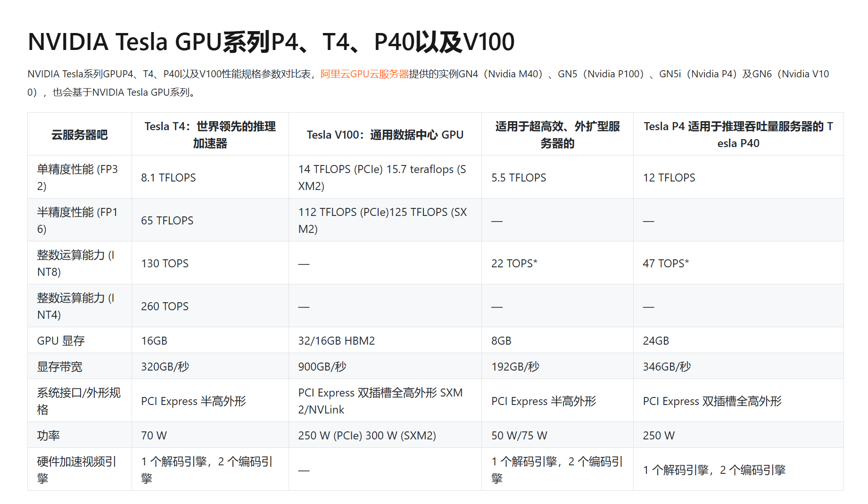Click the PCI Express 双插槽全高外形 SXM2/NVLink cell
868x504 pixels.
[x=385, y=401]
